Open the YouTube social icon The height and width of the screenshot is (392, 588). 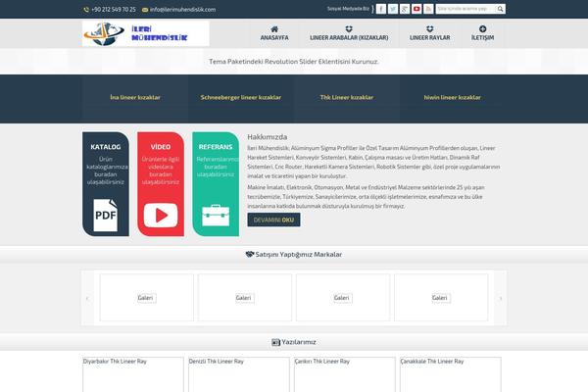tap(416, 9)
